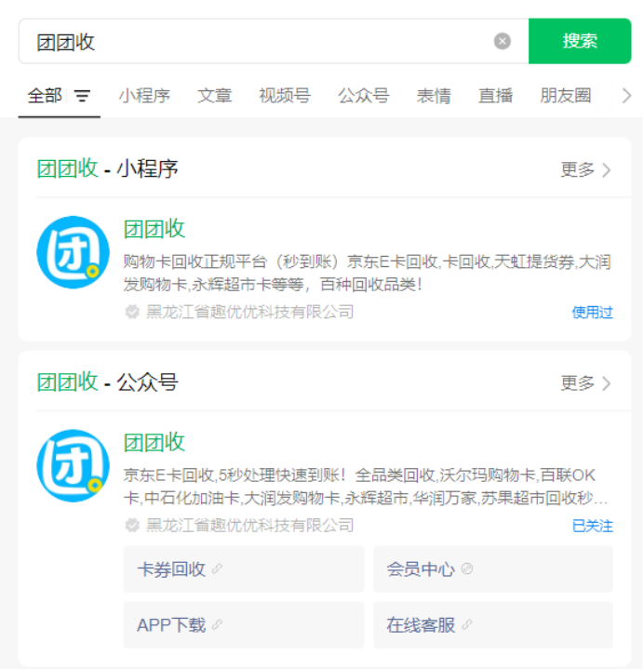Switch to the 朋友圈 tab

566,96
